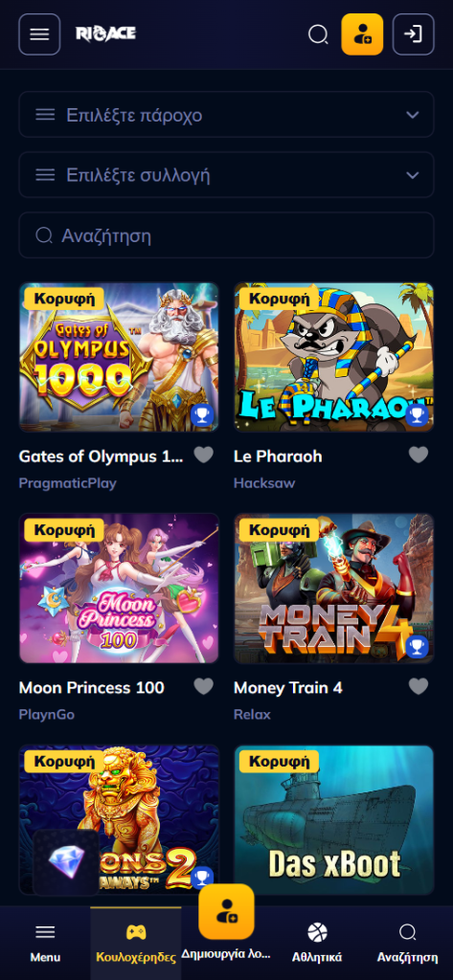
Task: Click the Rioace logo
Action: (105, 33)
